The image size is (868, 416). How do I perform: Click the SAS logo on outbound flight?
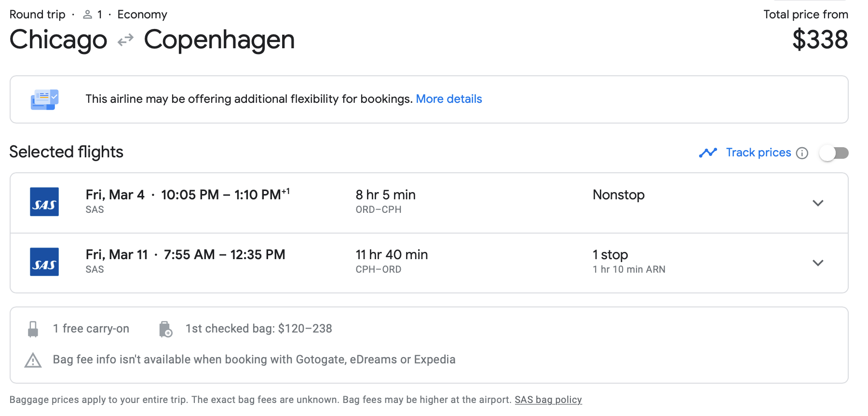tap(44, 202)
